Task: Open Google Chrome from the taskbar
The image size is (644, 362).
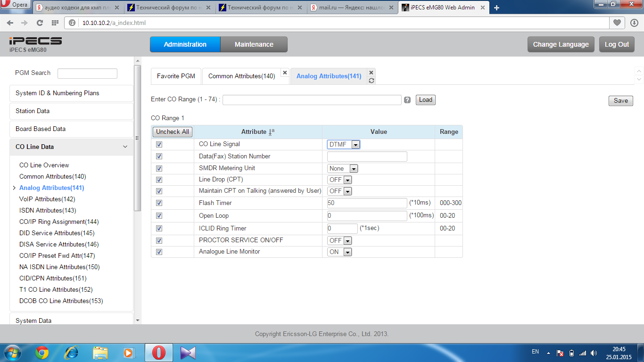Action: point(42,353)
